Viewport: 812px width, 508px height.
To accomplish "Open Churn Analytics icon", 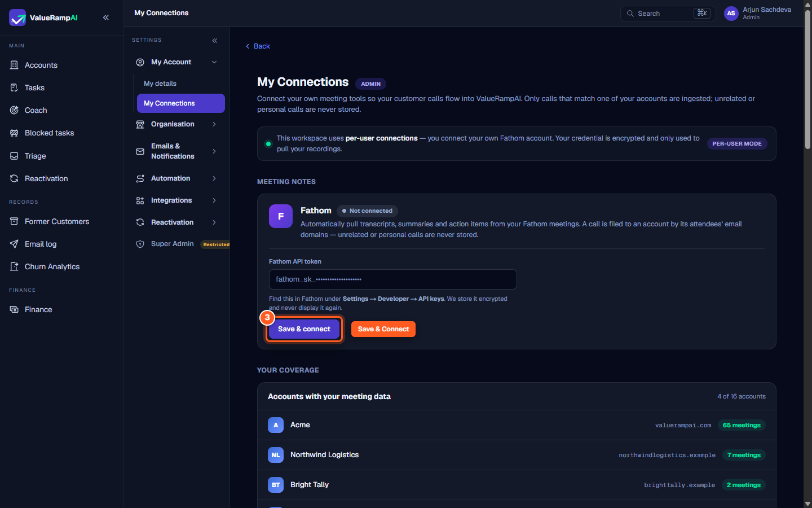I will [14, 266].
